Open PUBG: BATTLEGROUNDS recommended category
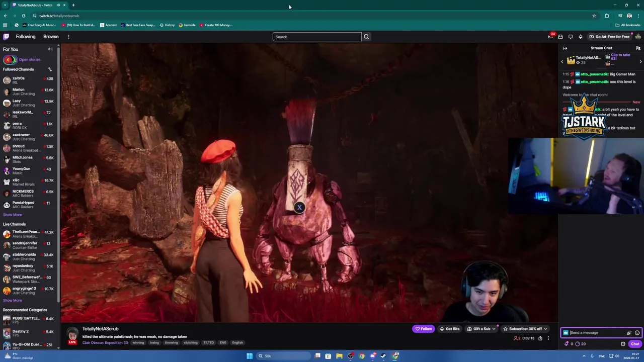644x362 pixels. [30, 320]
